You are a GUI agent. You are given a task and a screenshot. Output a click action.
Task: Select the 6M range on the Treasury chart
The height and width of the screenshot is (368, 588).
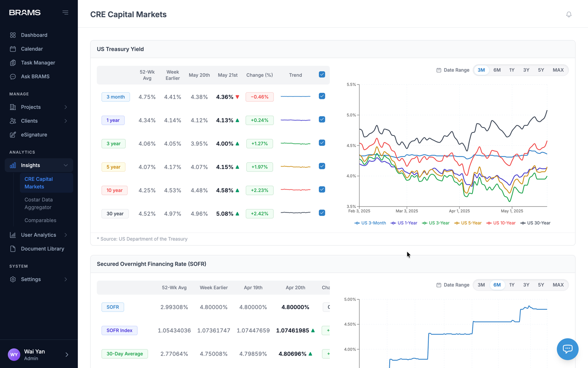497,70
